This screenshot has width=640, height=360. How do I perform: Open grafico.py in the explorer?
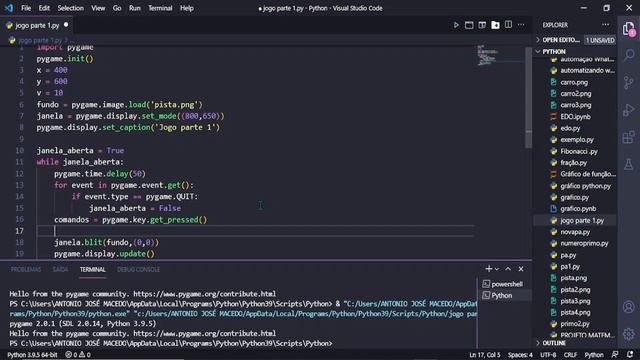(574, 197)
